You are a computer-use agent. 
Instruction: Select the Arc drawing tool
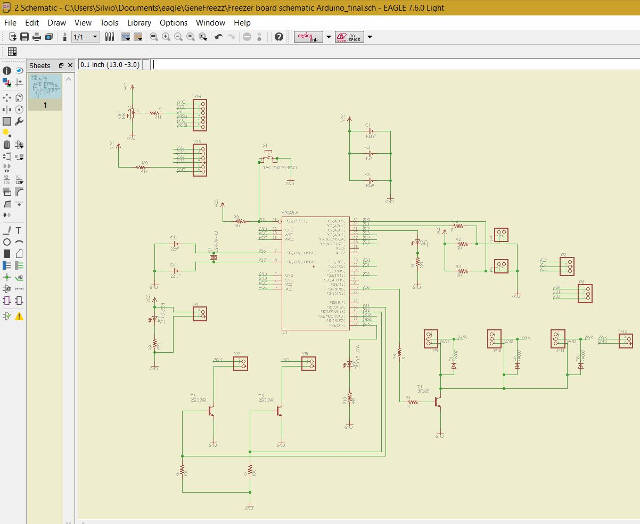(19, 242)
